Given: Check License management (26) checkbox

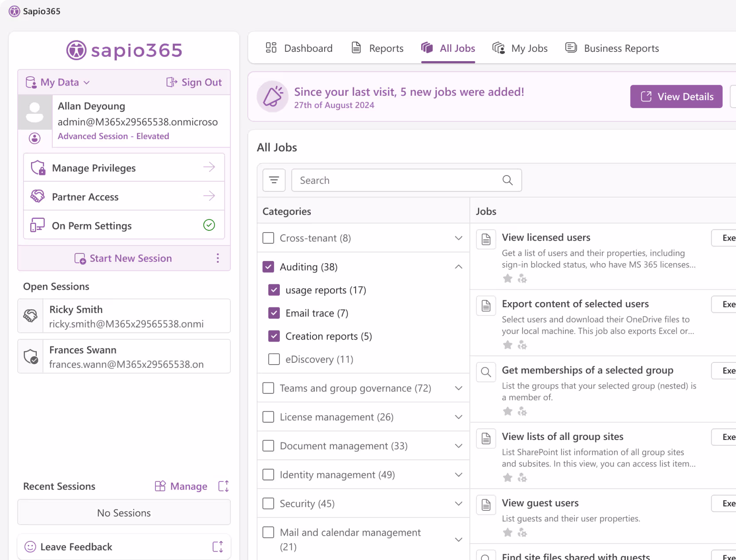Looking at the screenshot, I should tap(268, 417).
